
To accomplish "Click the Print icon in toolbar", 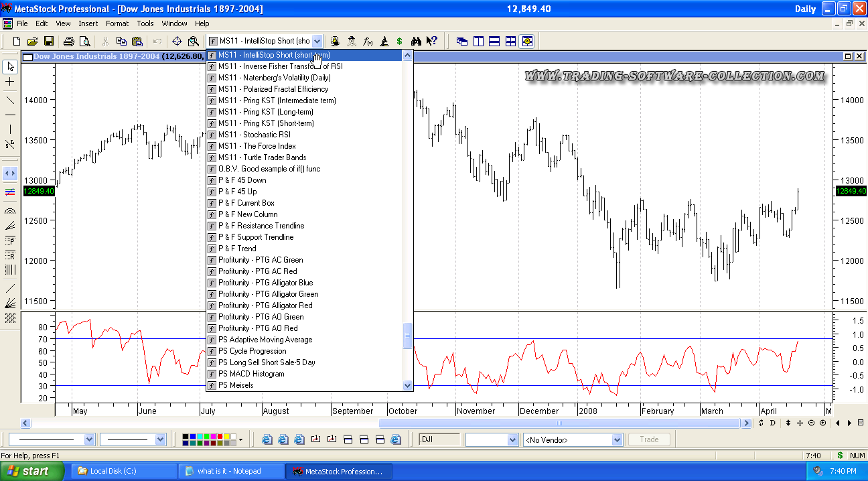I will (x=68, y=42).
